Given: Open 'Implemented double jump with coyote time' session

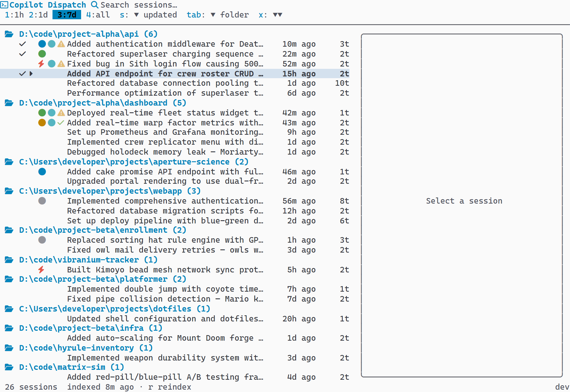Looking at the screenshot, I should tap(175, 289).
